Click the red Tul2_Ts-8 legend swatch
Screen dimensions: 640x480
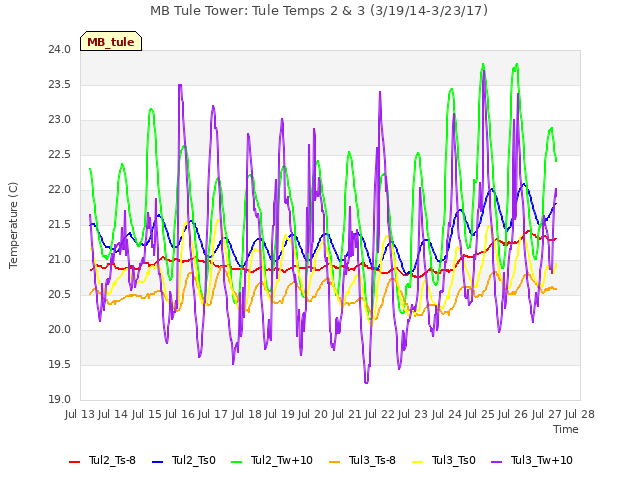click(x=75, y=461)
